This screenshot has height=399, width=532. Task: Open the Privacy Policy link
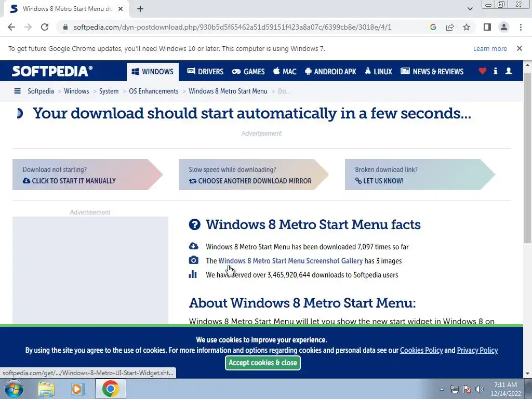click(x=477, y=350)
